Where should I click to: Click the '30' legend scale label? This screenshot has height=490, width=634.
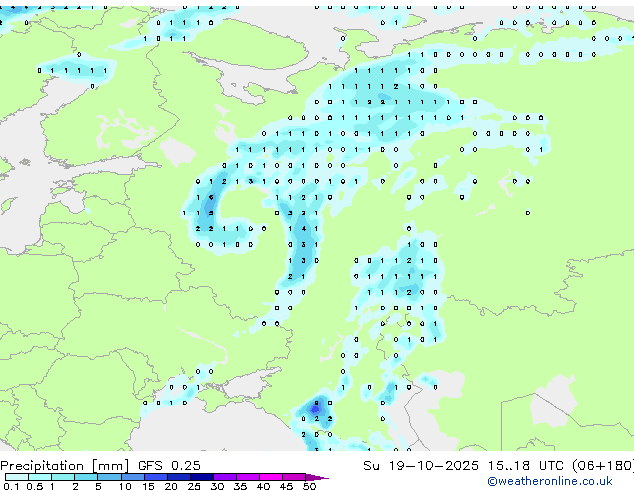coord(217,486)
